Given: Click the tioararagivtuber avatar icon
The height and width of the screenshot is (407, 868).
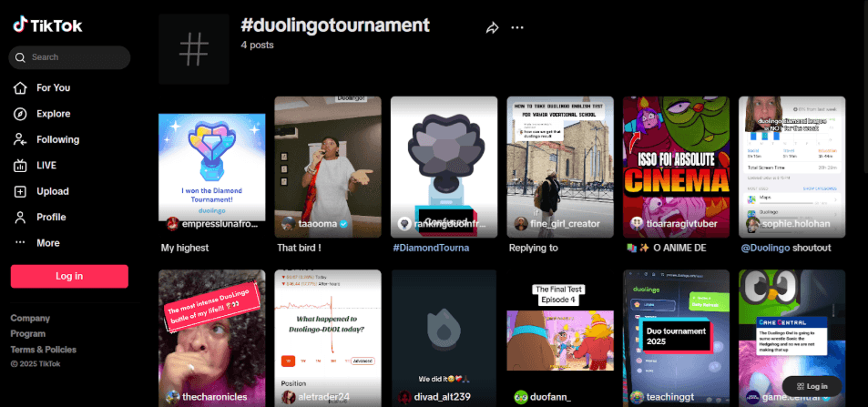Looking at the screenshot, I should [x=637, y=224].
